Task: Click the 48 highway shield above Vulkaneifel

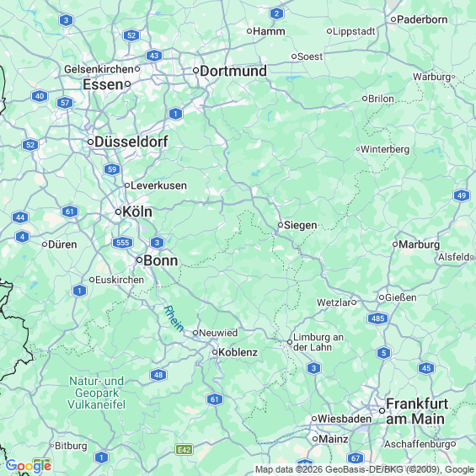Action: click(x=158, y=375)
